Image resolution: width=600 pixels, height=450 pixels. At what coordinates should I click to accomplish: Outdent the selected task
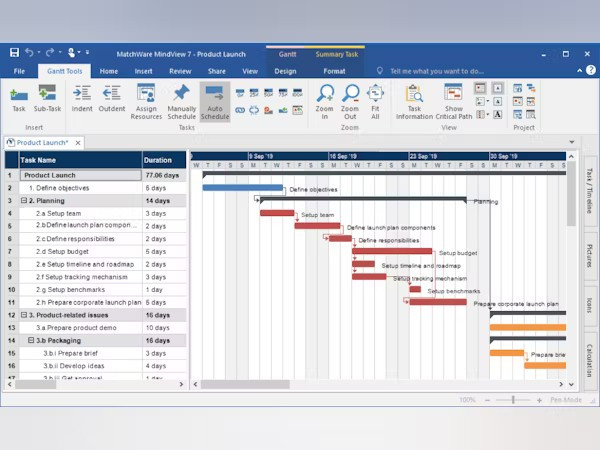[112, 99]
